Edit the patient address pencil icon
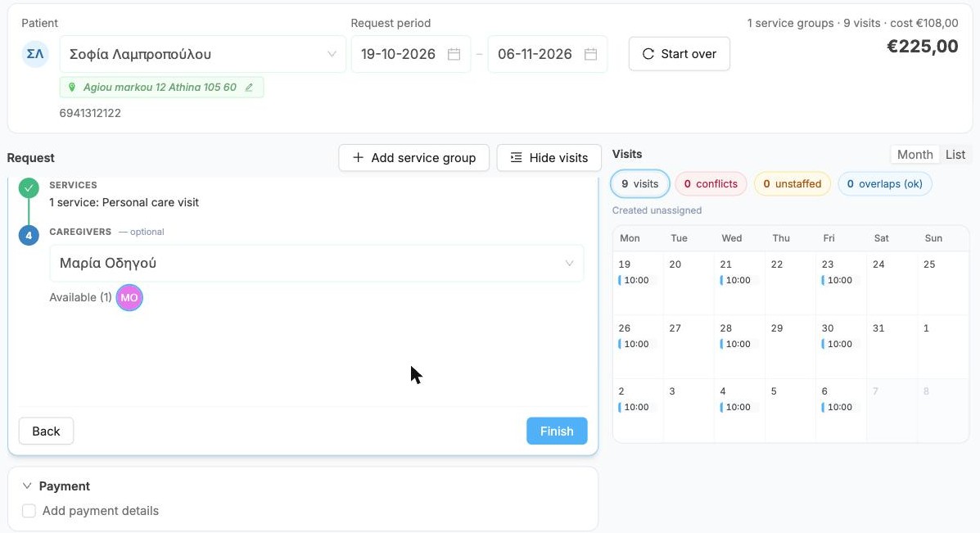Viewport: 980px width, 533px height. point(249,88)
